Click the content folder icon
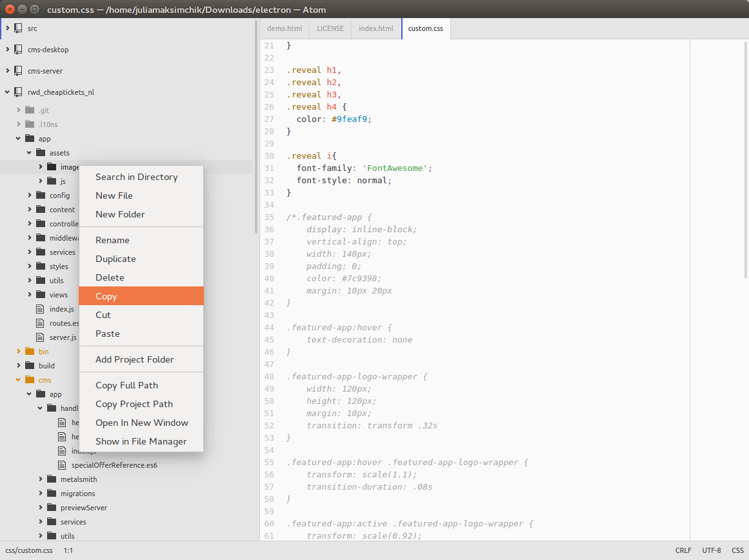 click(x=41, y=210)
